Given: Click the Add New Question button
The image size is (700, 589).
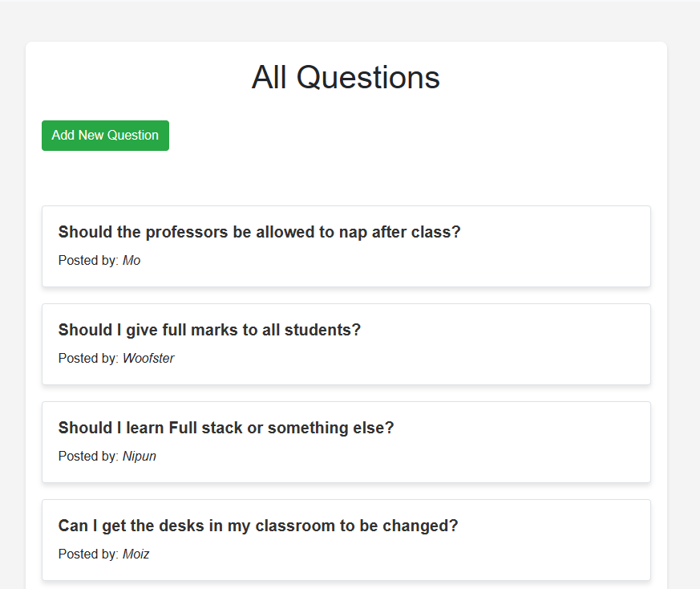Looking at the screenshot, I should coord(105,136).
